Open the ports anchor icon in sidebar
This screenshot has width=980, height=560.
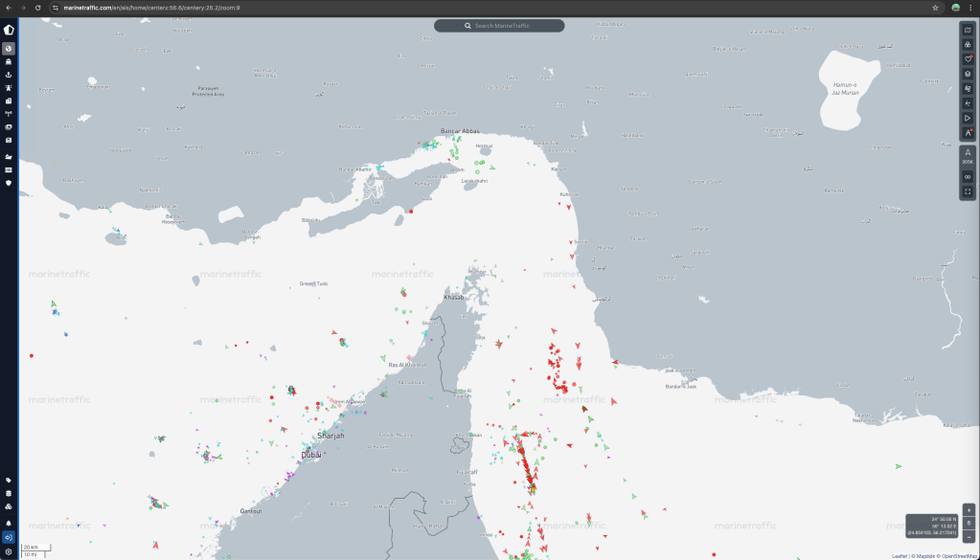tap(9, 75)
